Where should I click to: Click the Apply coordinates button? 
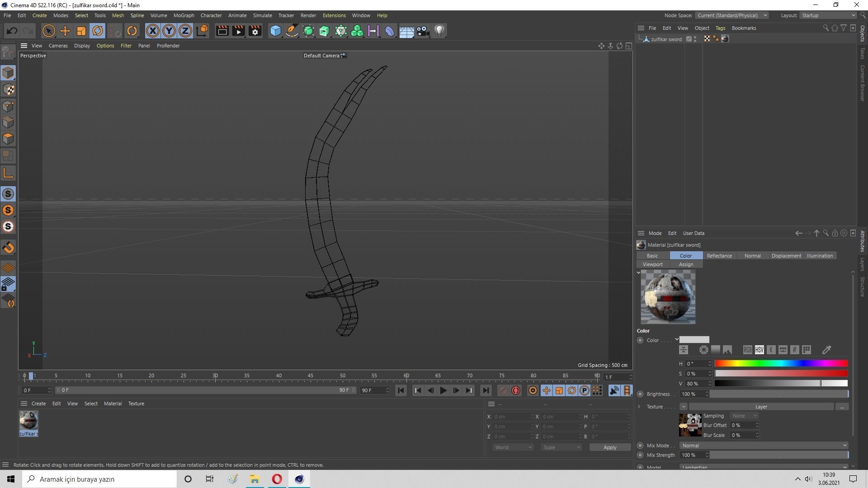609,447
